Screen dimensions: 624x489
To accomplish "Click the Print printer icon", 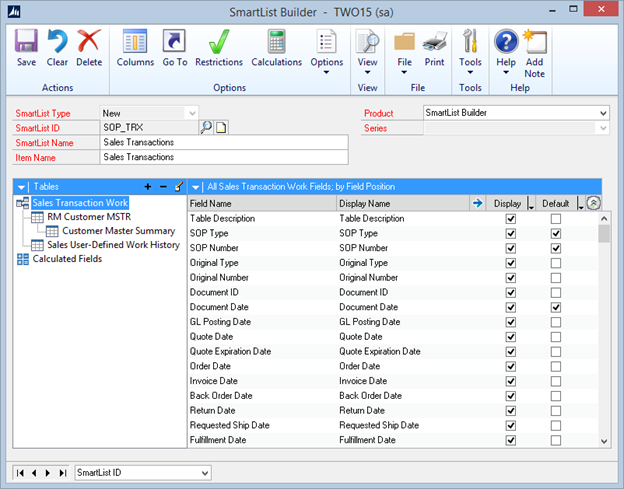I will point(435,41).
